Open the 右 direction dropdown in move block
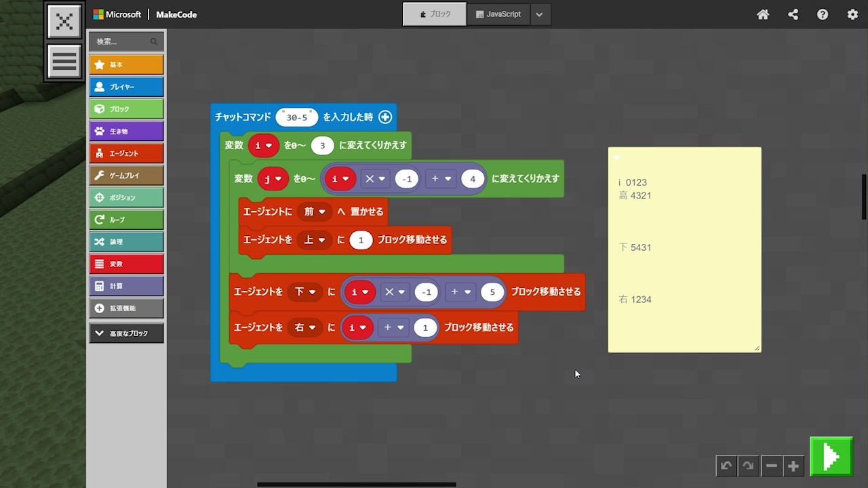This screenshot has width=868, height=488. click(304, 327)
